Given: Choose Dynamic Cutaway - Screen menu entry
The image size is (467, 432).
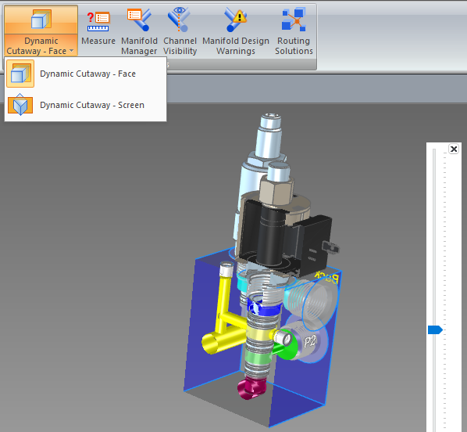Looking at the screenshot, I should coord(85,105).
